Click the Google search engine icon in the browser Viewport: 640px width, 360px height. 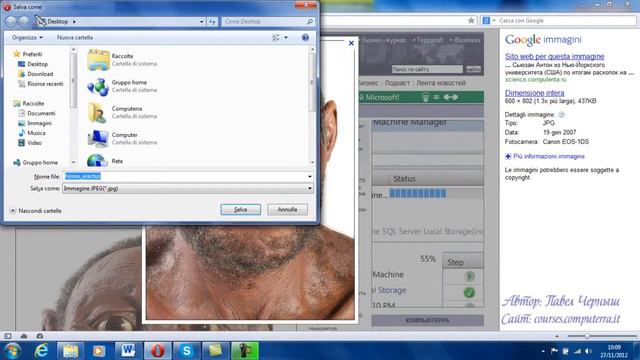[x=486, y=20]
